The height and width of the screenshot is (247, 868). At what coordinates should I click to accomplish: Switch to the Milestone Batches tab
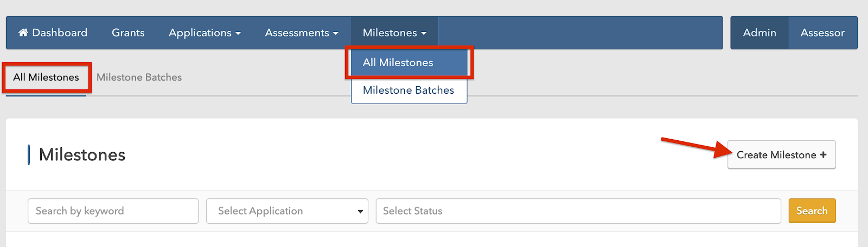click(139, 77)
